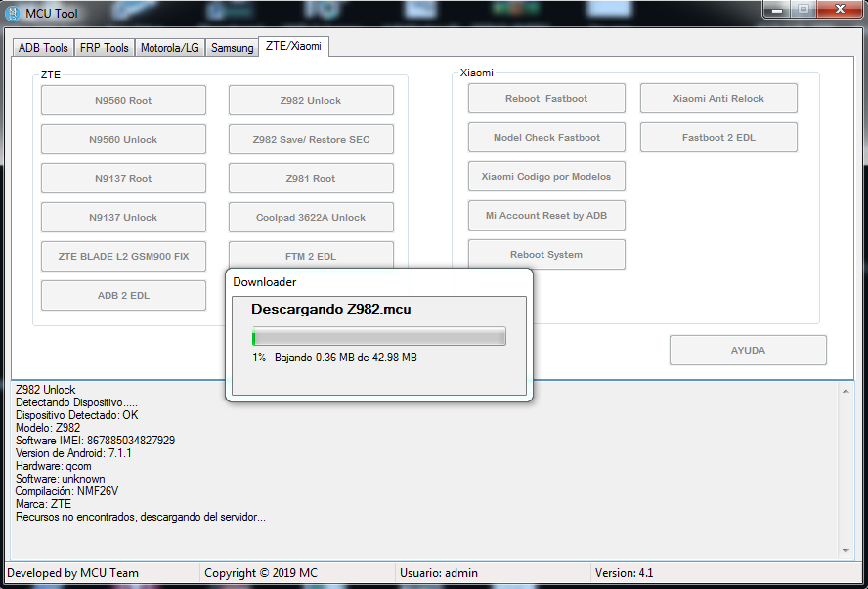Screen dimensions: 868x589
Task: Click the log scrollbar up arrow
Action: (x=846, y=391)
